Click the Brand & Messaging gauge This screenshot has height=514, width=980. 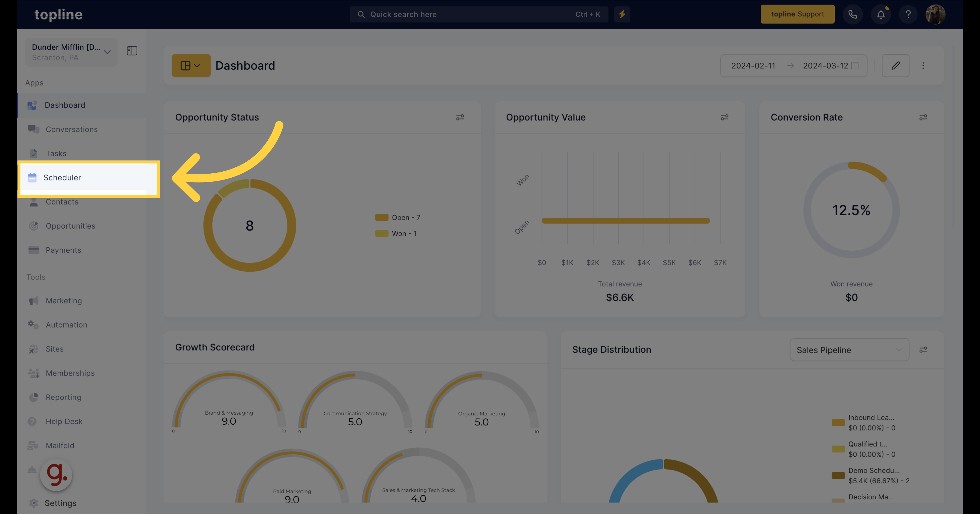(x=229, y=401)
